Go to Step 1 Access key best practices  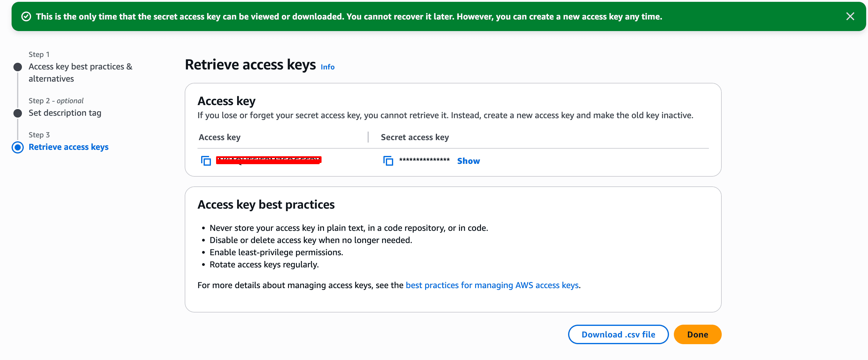point(80,72)
